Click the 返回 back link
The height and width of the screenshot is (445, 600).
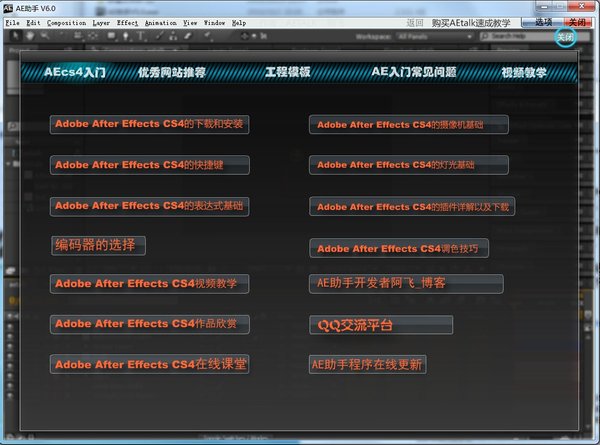[415, 23]
